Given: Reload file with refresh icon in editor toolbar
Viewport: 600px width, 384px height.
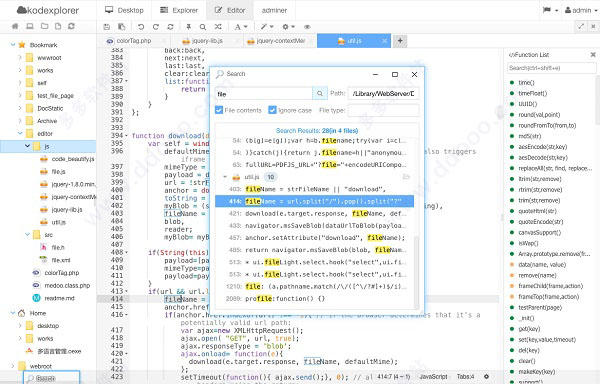Looking at the screenshot, I should (x=170, y=27).
